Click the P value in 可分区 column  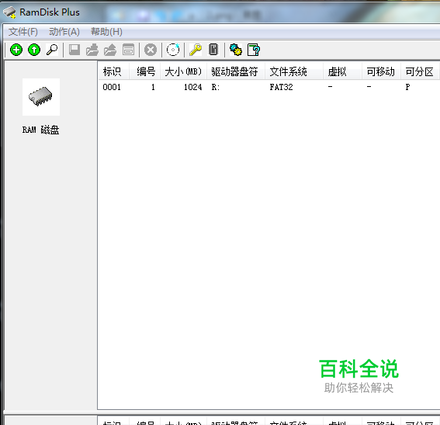pos(408,87)
